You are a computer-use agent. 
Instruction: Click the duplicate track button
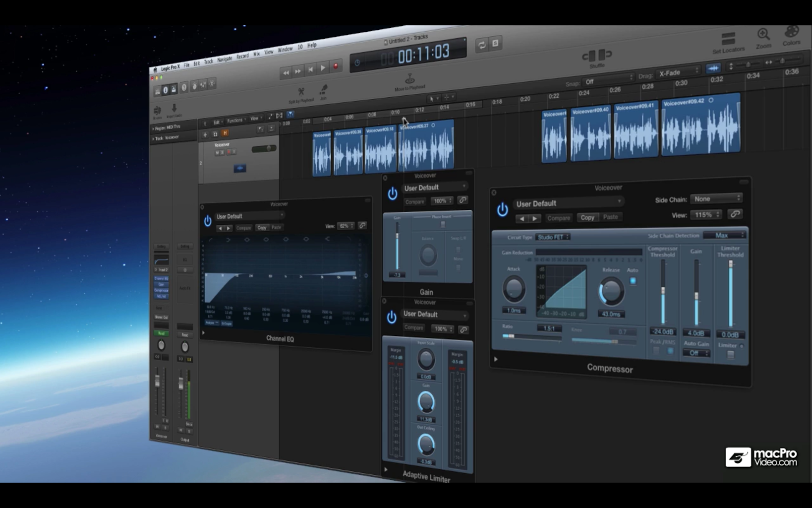pyautogui.click(x=215, y=134)
